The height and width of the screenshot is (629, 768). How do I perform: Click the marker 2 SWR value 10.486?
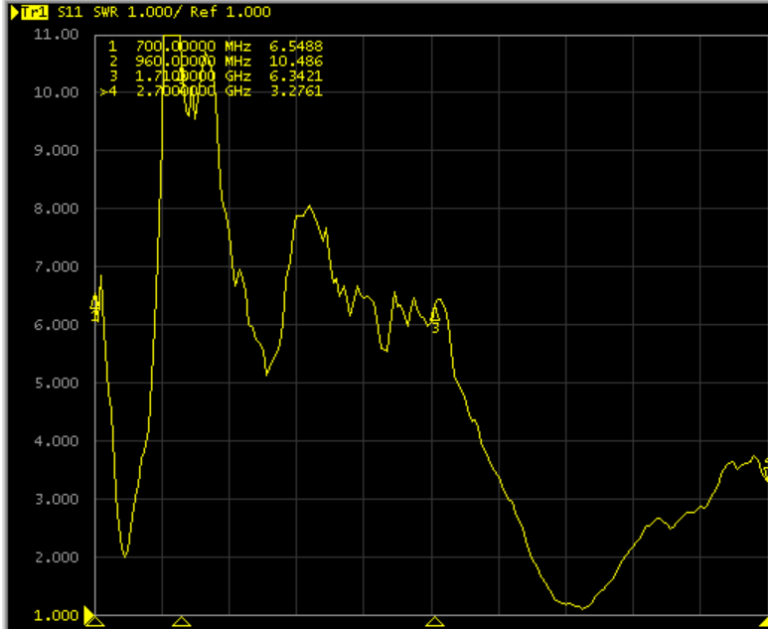(x=296, y=61)
